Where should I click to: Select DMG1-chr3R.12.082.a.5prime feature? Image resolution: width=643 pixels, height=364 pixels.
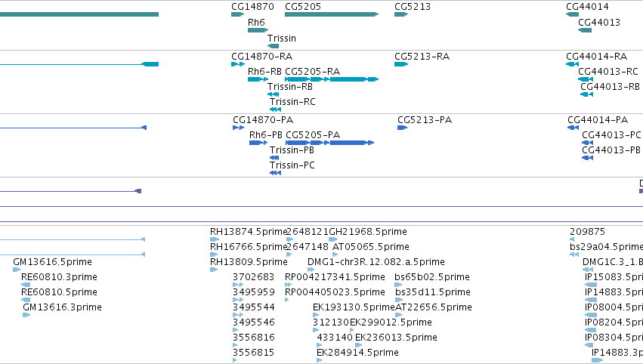click(x=376, y=262)
